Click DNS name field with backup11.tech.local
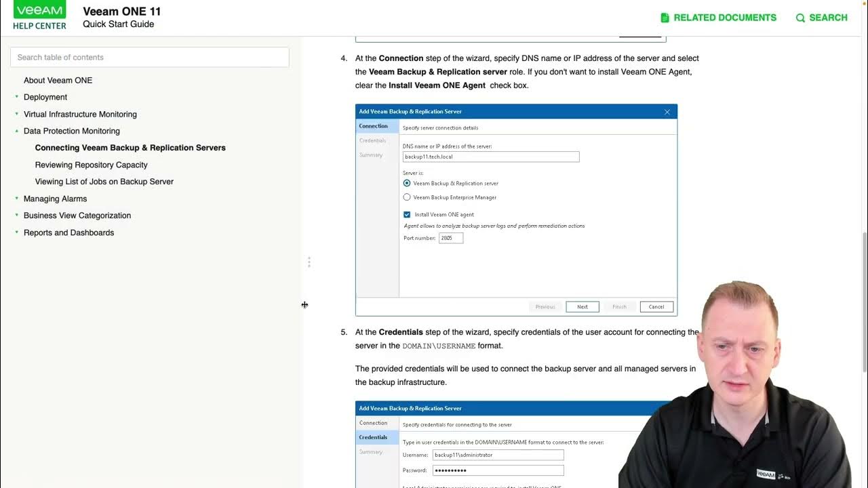 click(491, 157)
